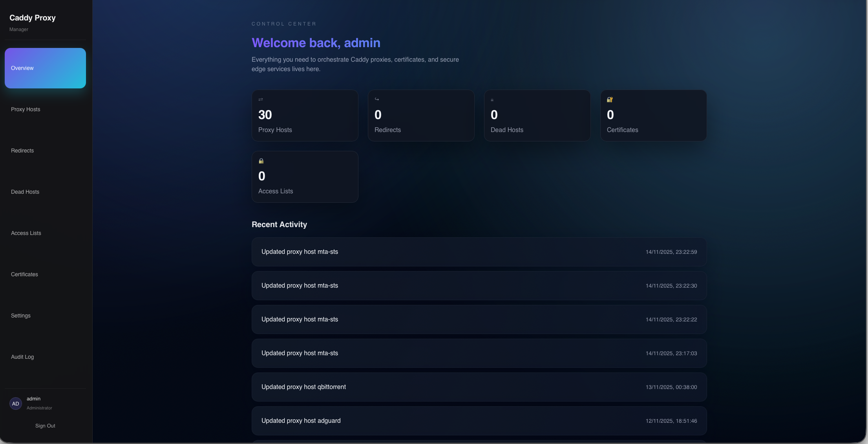
Task: Click Sign Out at the sidebar bottom
Action: (45, 426)
